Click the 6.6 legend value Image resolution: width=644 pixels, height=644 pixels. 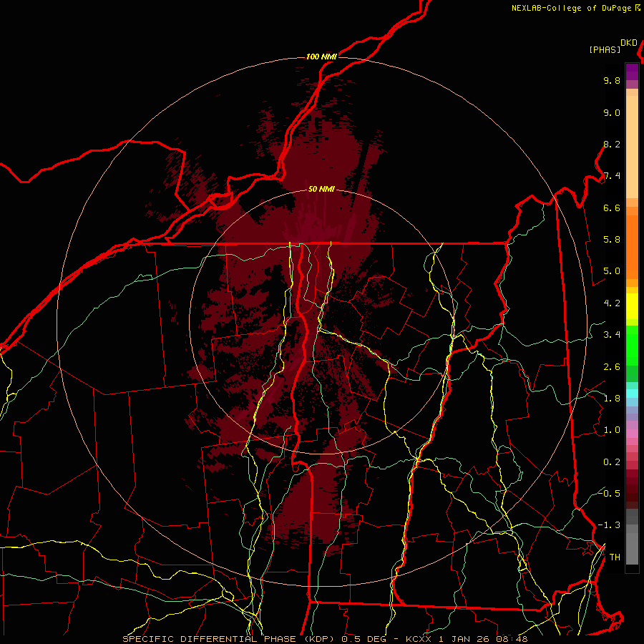click(612, 208)
